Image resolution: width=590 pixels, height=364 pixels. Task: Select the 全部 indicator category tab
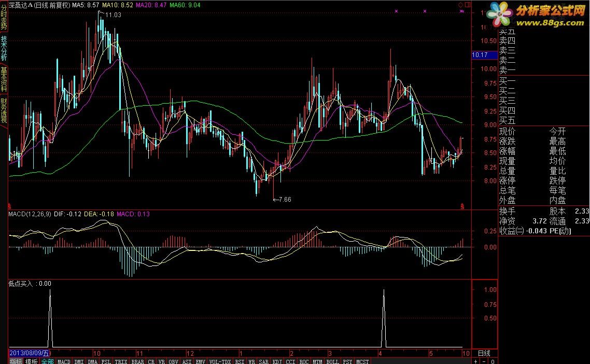click(x=47, y=361)
